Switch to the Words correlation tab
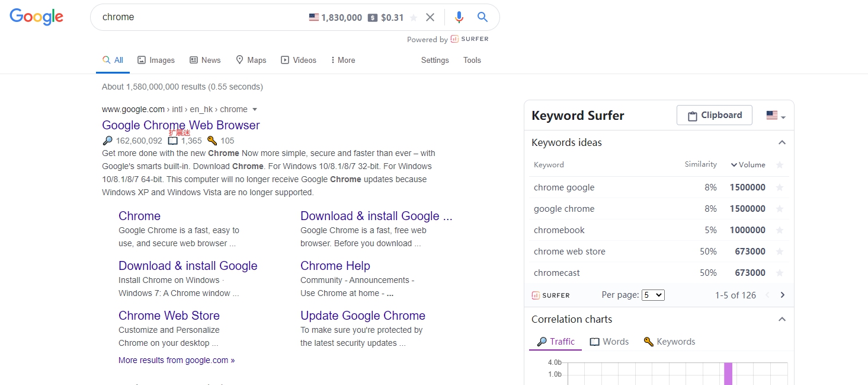The height and width of the screenshot is (385, 868). pos(609,341)
